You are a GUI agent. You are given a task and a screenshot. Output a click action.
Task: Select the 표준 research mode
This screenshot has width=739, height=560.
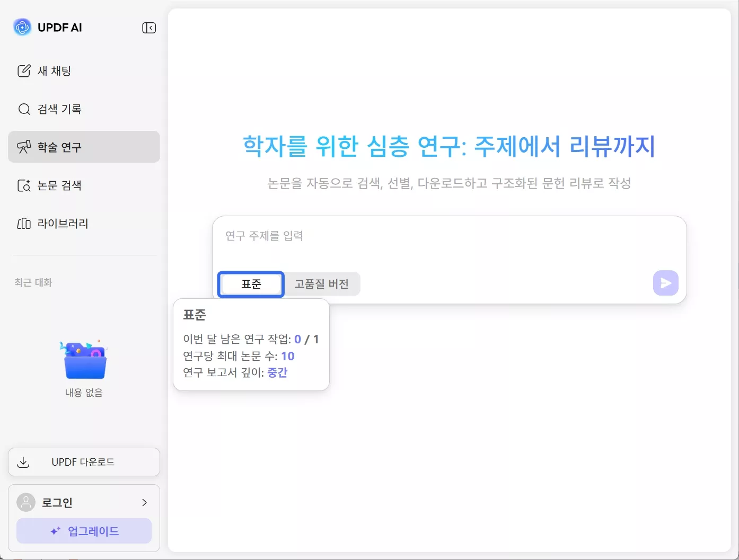[250, 284]
